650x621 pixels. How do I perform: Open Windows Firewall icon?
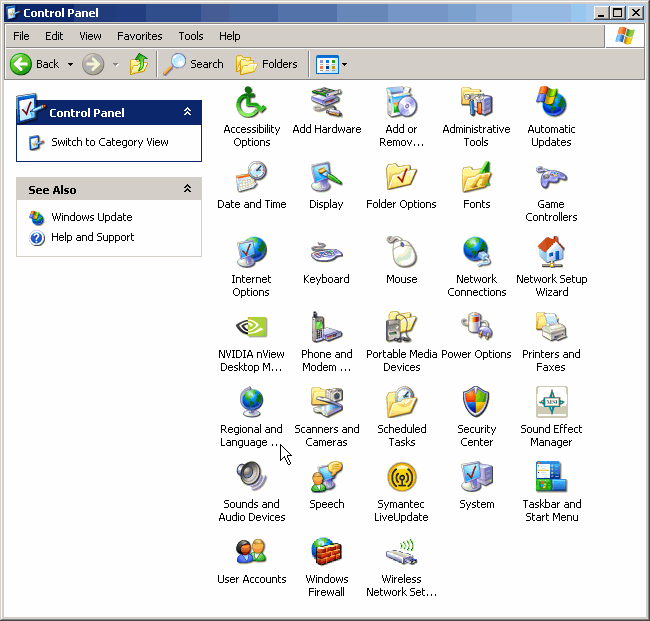327,552
